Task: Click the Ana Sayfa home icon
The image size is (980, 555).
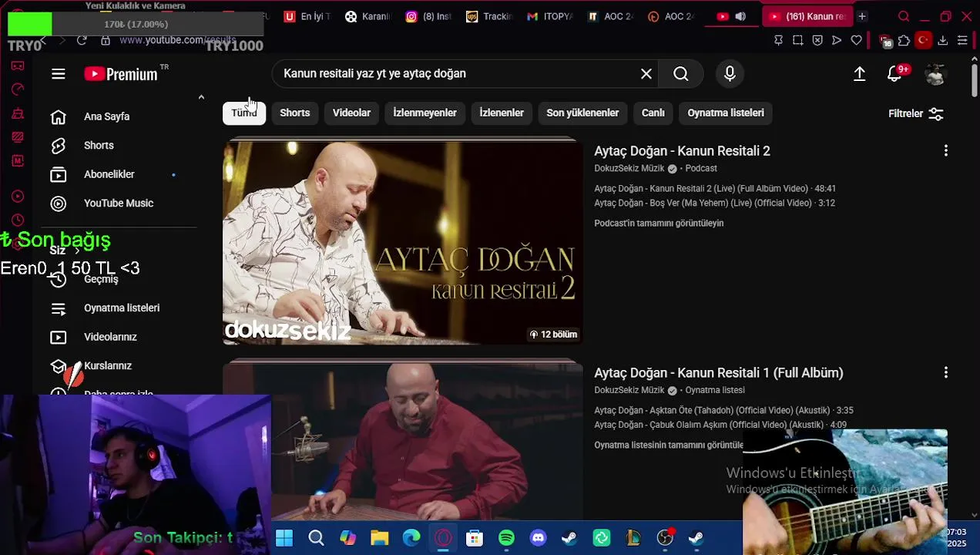Action: pyautogui.click(x=59, y=116)
